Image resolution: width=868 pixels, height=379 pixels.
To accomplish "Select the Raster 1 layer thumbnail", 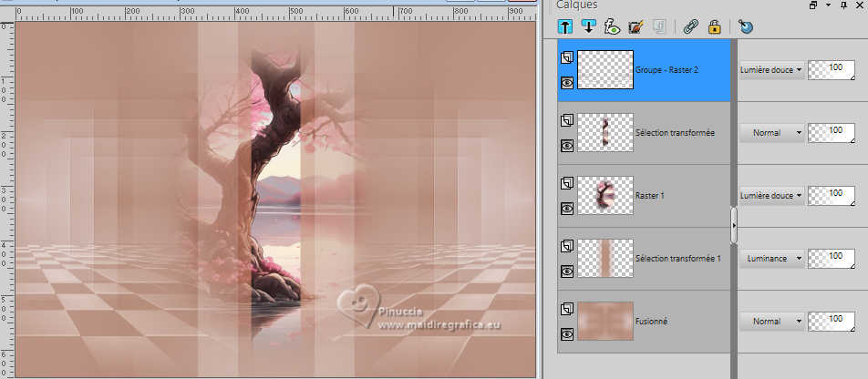I will 605,195.
